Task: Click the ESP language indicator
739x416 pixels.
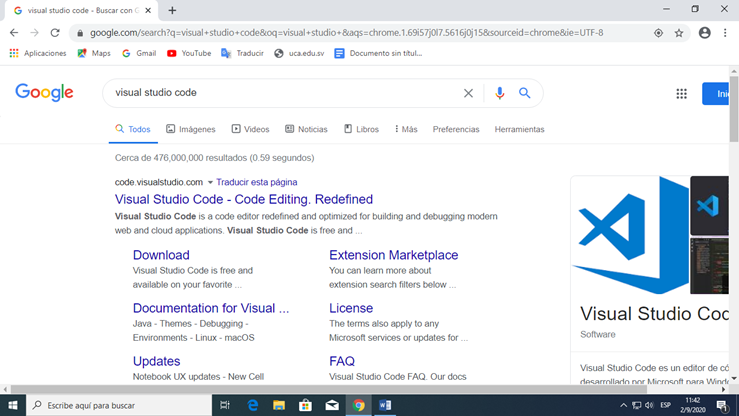Action: click(x=665, y=405)
